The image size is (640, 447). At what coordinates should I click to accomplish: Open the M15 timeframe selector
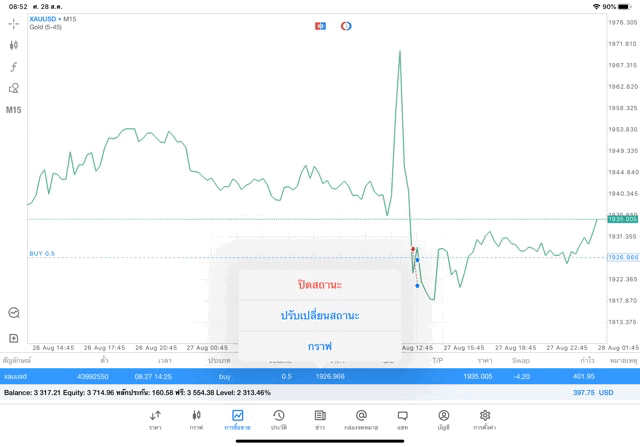click(x=14, y=110)
